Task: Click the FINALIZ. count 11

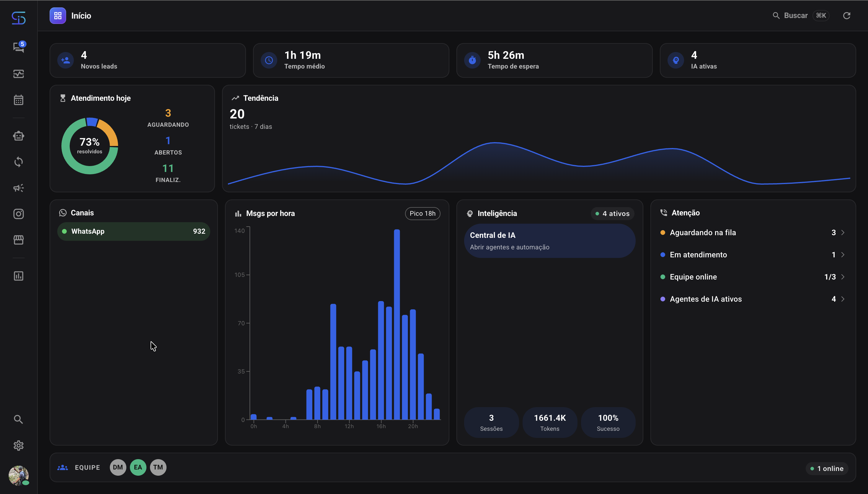Action: click(x=168, y=168)
